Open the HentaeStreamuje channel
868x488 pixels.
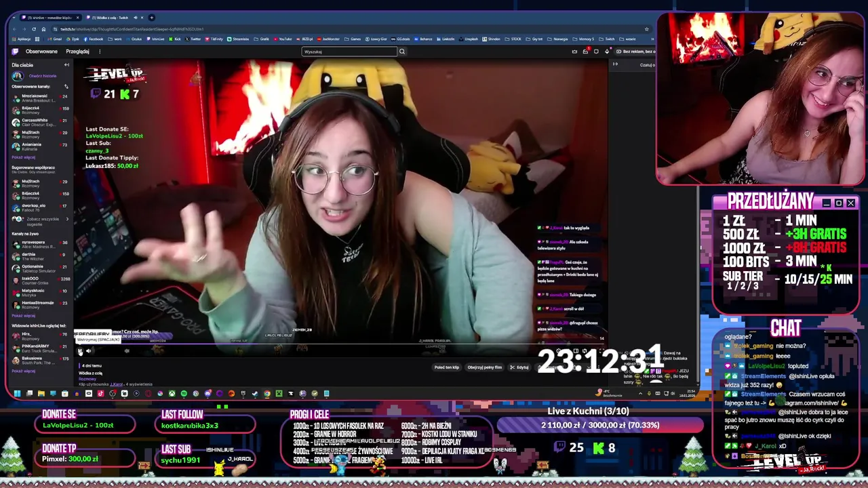tap(40, 306)
